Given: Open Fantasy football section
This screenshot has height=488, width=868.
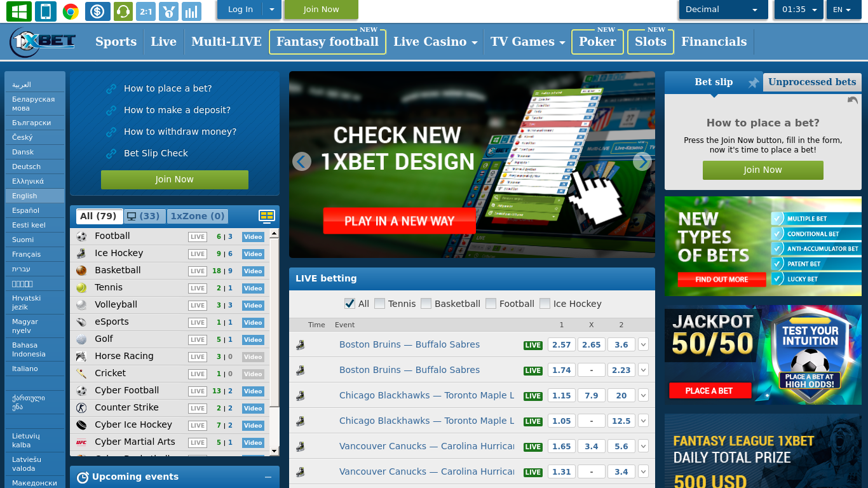Looking at the screenshot, I should click(327, 42).
